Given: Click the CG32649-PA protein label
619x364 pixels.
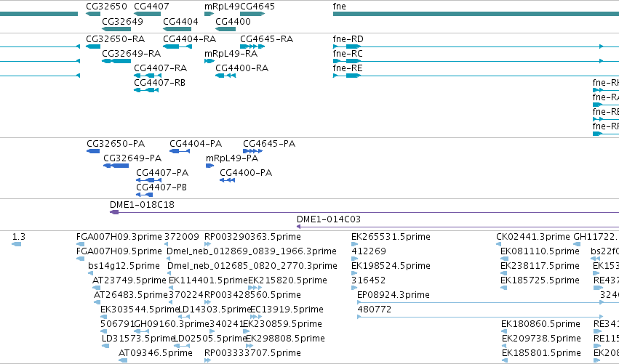Looking at the screenshot, I should (132, 158).
